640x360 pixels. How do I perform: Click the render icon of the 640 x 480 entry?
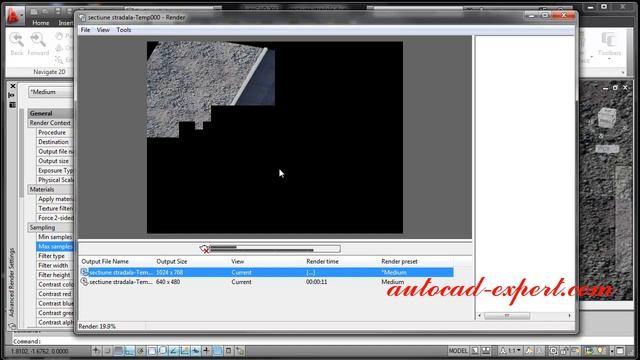(84, 282)
